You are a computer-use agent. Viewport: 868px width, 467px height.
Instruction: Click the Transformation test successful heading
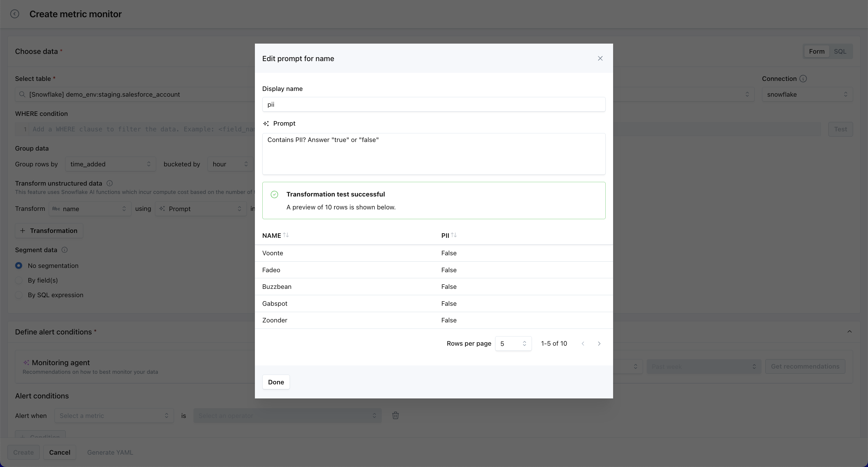point(336,194)
